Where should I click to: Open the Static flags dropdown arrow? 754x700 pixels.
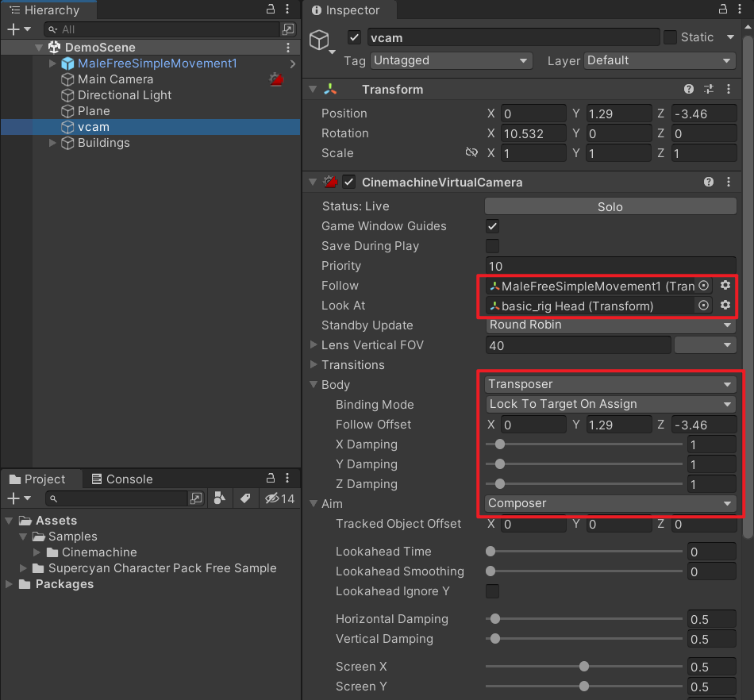coord(730,37)
